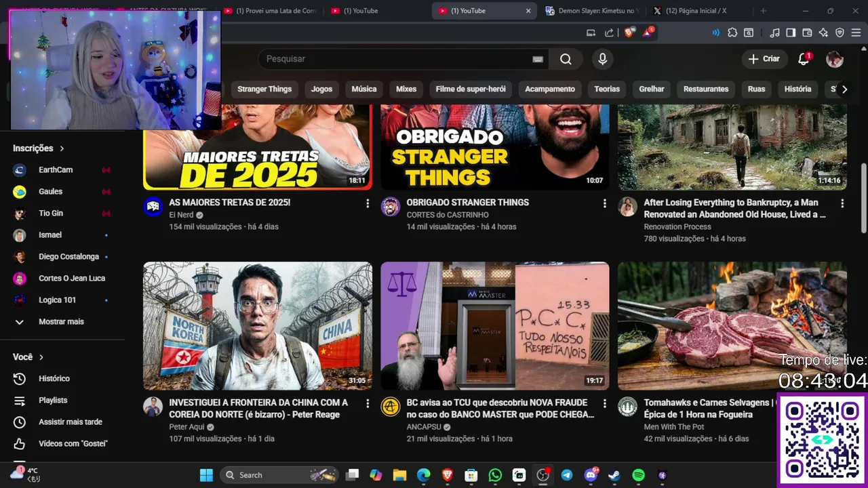
Task: Open the Brave Wallet icon
Action: tap(807, 33)
